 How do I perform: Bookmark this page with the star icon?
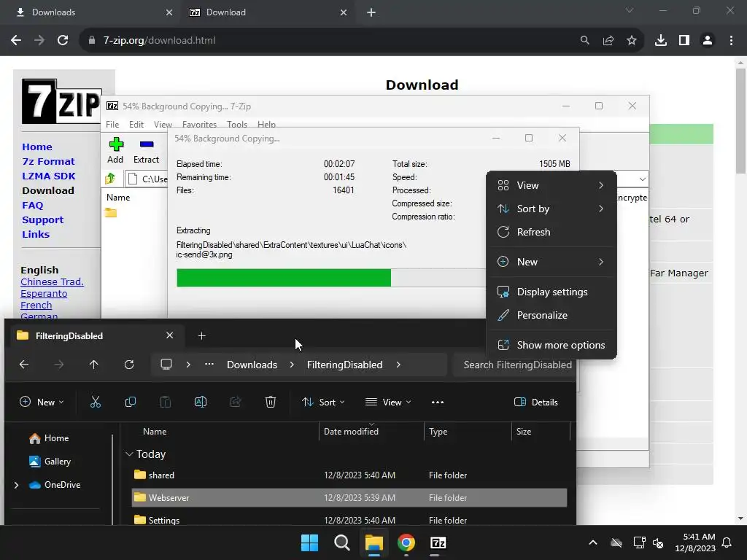pyautogui.click(x=632, y=41)
